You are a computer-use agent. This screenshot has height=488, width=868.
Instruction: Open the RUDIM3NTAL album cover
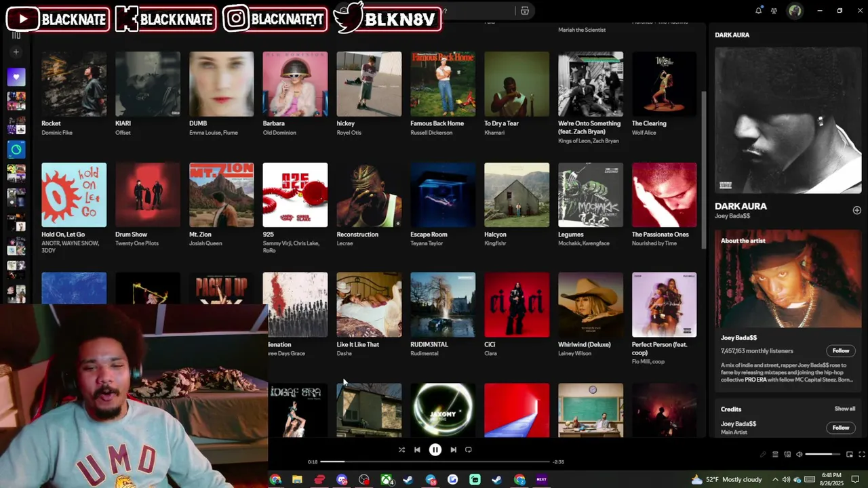(443, 305)
